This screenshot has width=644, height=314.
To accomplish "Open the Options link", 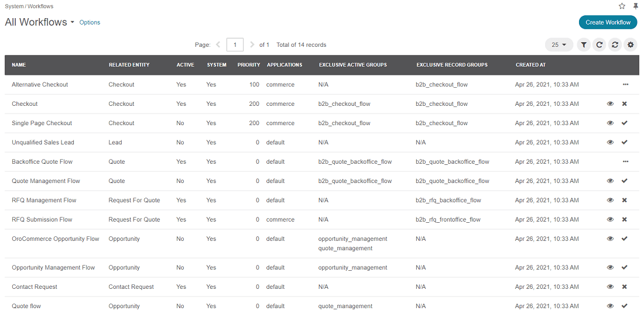I will point(90,23).
